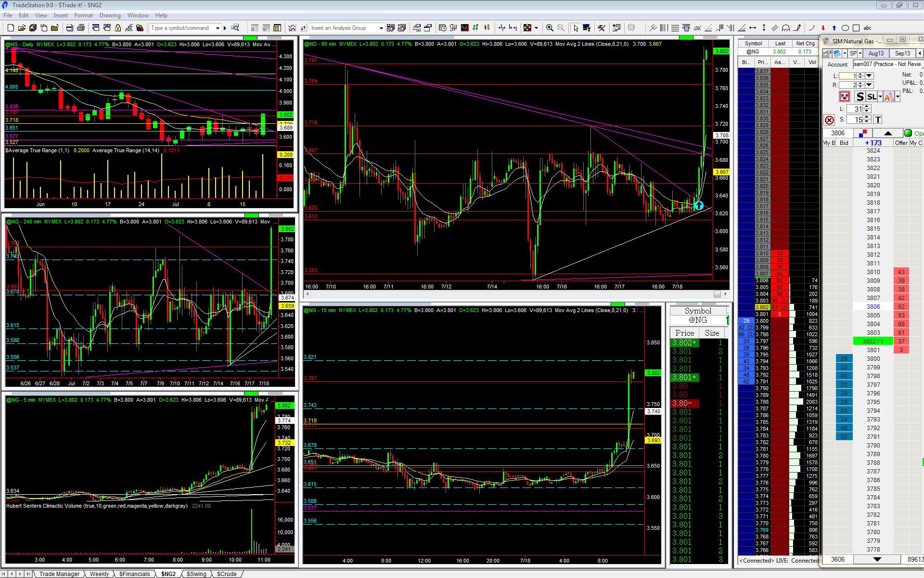The height and width of the screenshot is (578, 924).
Task: Toggle the green Open status indicator
Action: tap(908, 133)
